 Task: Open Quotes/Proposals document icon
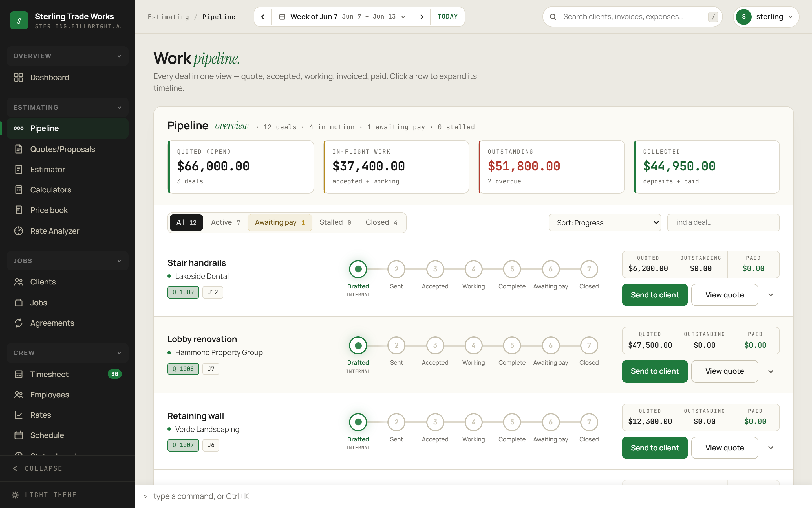pyautogui.click(x=18, y=149)
